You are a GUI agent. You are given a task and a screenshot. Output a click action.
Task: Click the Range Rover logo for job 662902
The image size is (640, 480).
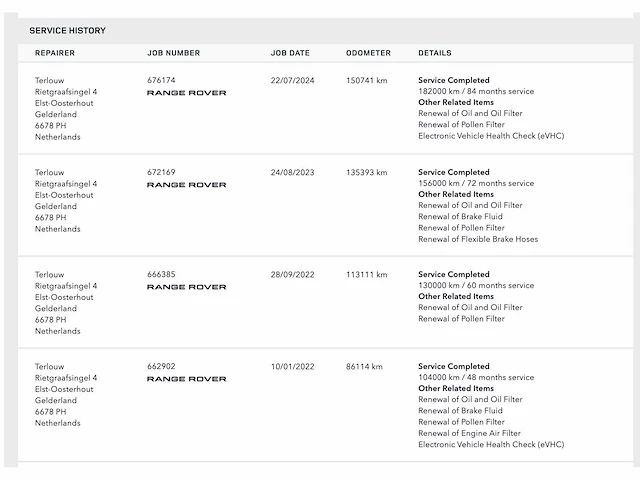pyautogui.click(x=186, y=379)
